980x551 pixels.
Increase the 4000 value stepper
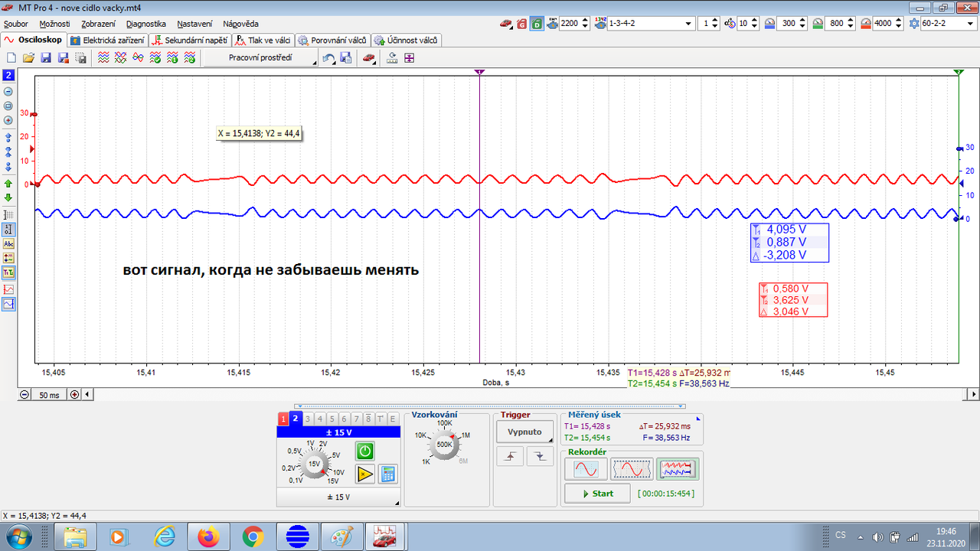pyautogui.click(x=899, y=20)
